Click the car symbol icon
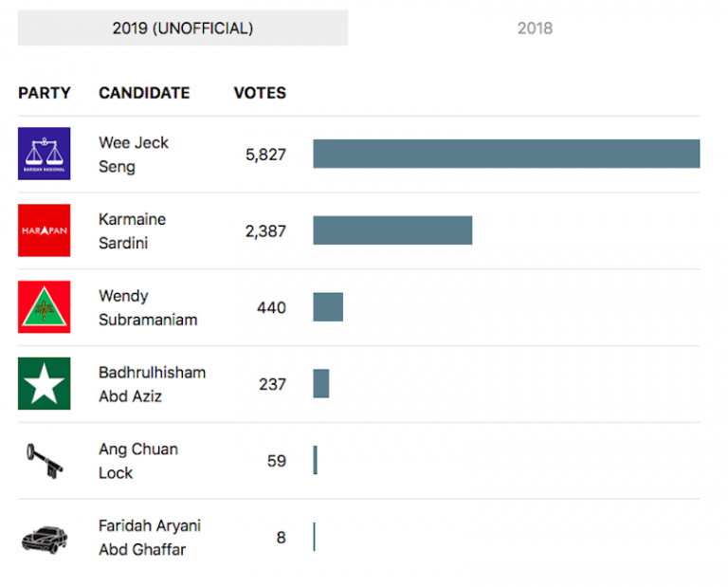The width and height of the screenshot is (728, 587). coord(44,538)
